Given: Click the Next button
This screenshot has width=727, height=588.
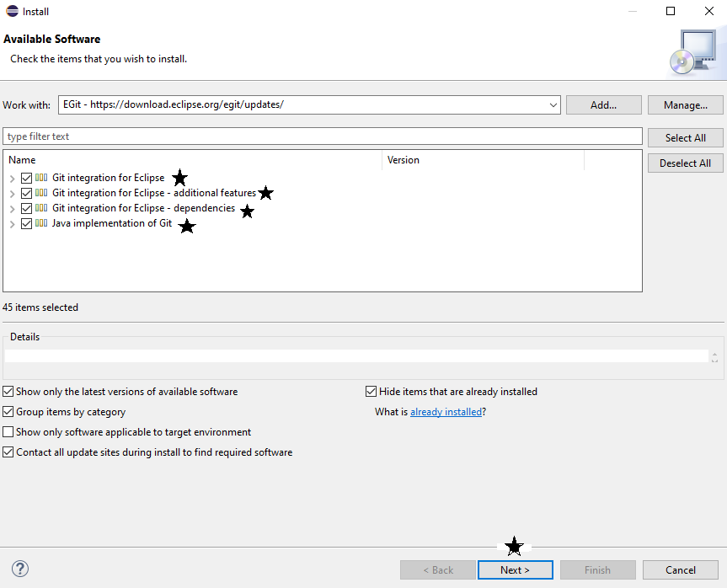Looking at the screenshot, I should [x=515, y=570].
